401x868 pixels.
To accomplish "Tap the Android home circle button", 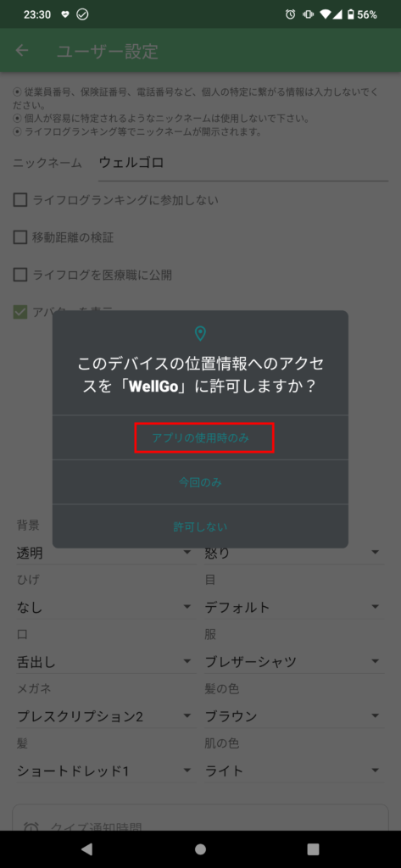I will (200, 849).
